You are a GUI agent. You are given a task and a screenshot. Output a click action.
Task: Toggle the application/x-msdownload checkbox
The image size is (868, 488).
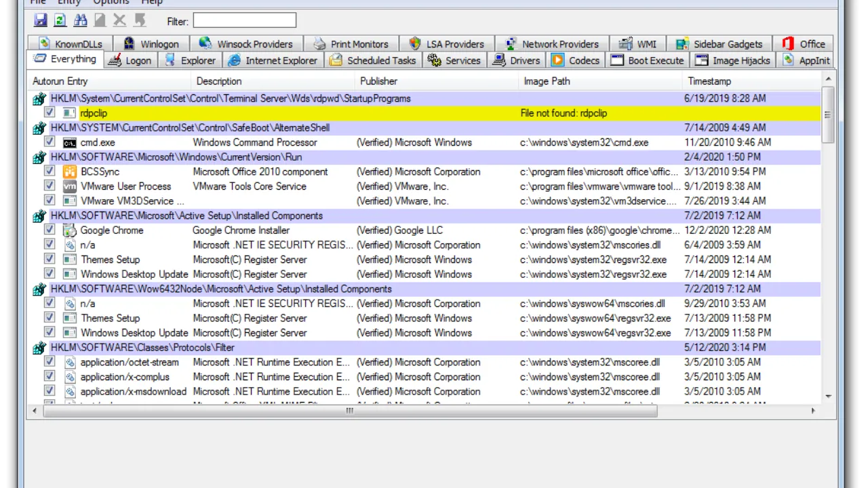pyautogui.click(x=50, y=390)
